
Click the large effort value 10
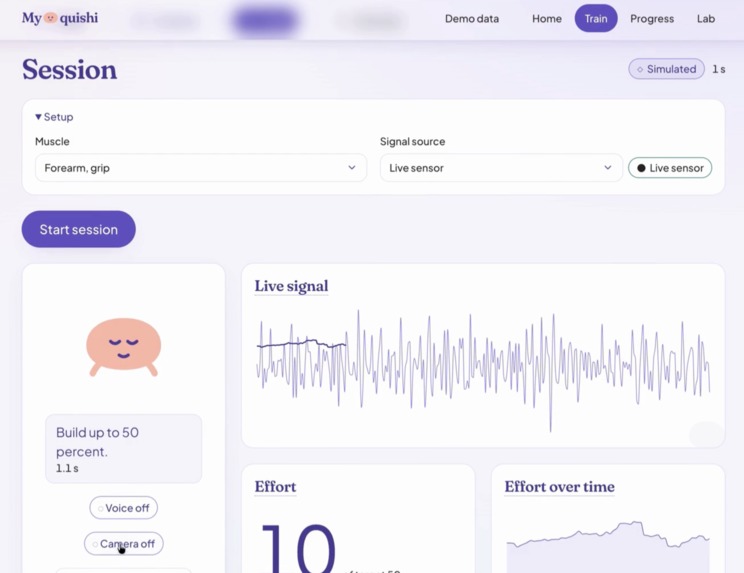click(299, 548)
